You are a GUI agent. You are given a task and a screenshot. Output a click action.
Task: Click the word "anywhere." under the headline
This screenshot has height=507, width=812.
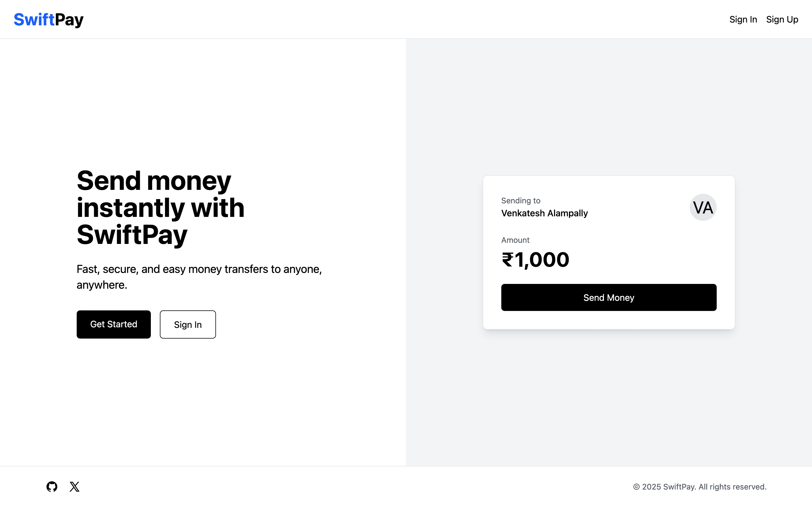(x=102, y=285)
